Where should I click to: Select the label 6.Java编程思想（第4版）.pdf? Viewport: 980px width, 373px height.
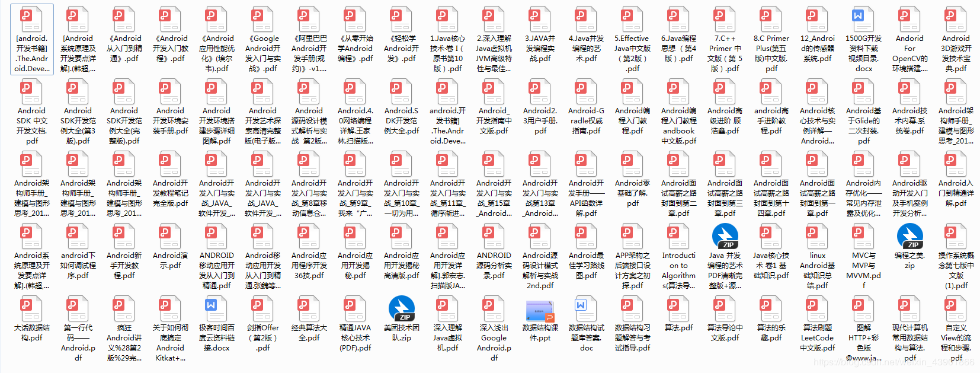point(679,48)
